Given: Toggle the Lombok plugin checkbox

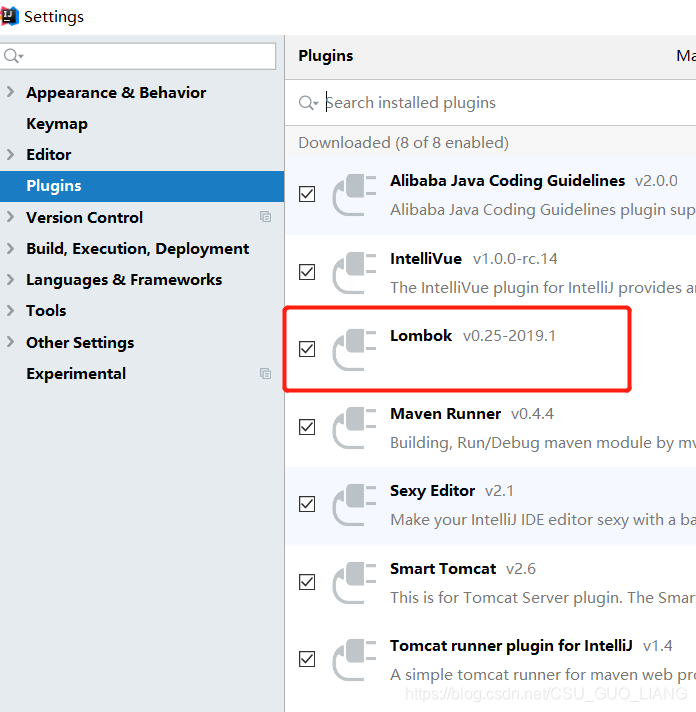Looking at the screenshot, I should click(x=307, y=349).
